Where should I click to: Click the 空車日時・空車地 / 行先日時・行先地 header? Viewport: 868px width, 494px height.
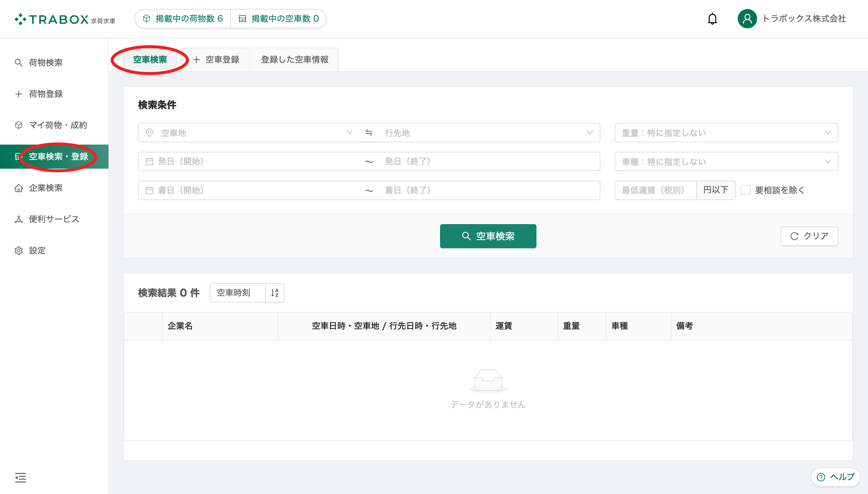(x=384, y=326)
